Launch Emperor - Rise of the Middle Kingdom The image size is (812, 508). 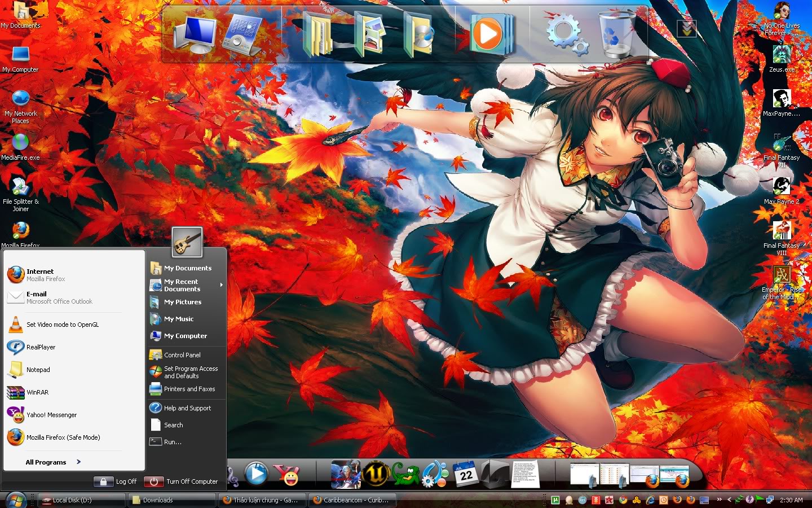[x=782, y=283]
